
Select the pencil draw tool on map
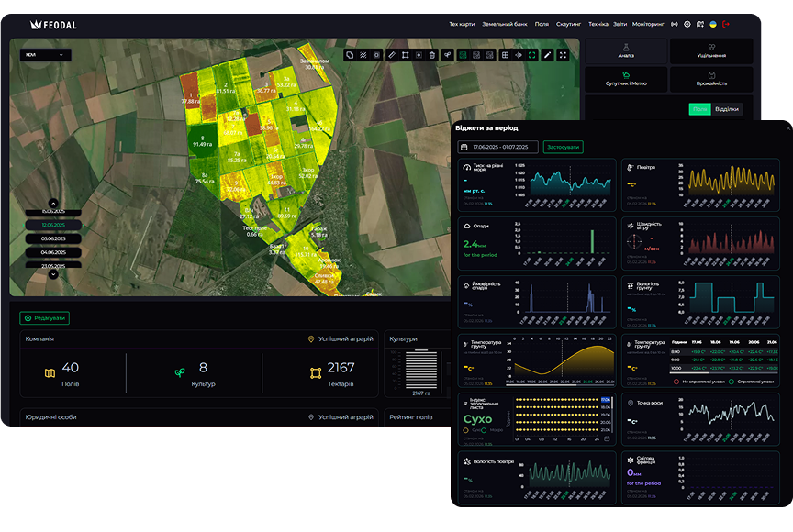coord(547,55)
